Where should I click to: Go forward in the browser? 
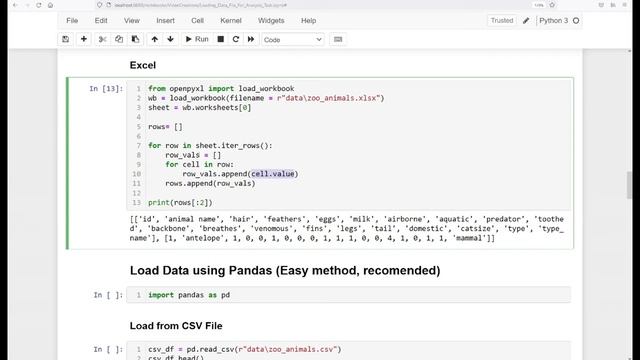pyautogui.click(x=27, y=5)
